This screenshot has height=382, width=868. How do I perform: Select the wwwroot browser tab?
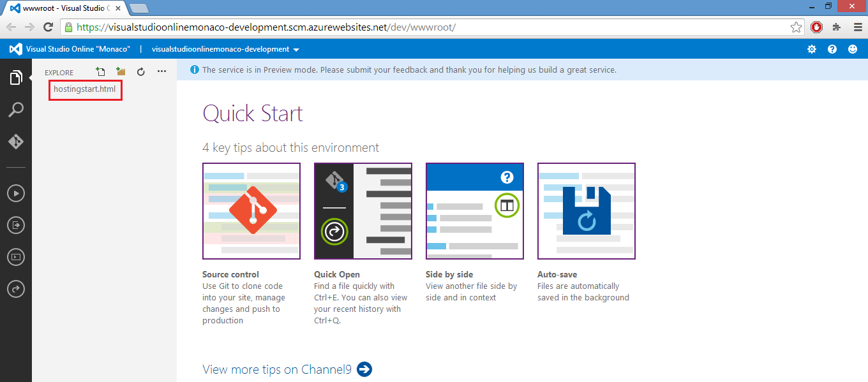click(57, 8)
